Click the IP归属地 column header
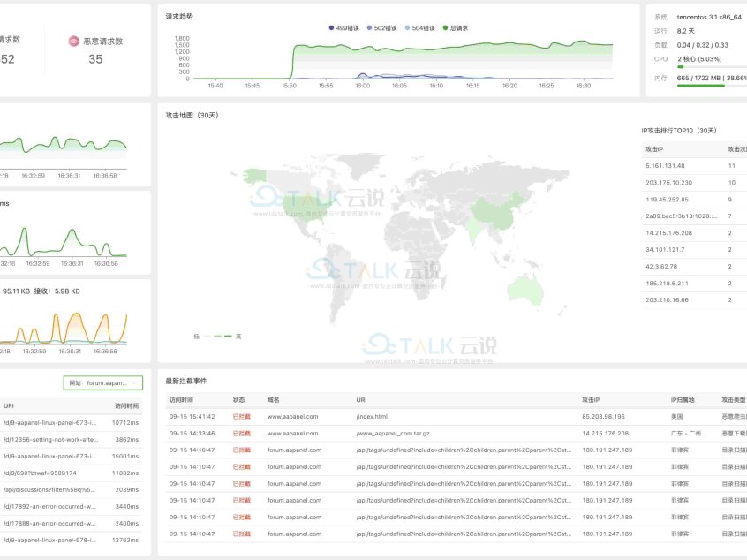The image size is (747, 560). [x=683, y=400]
